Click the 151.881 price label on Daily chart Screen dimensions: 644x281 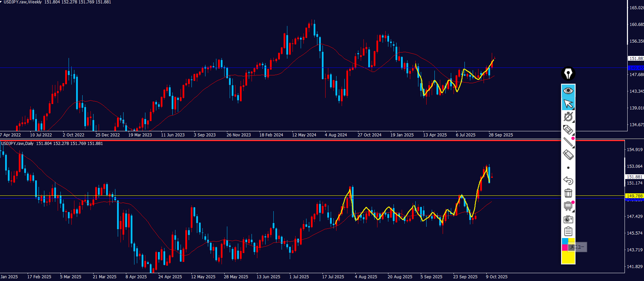(634, 177)
